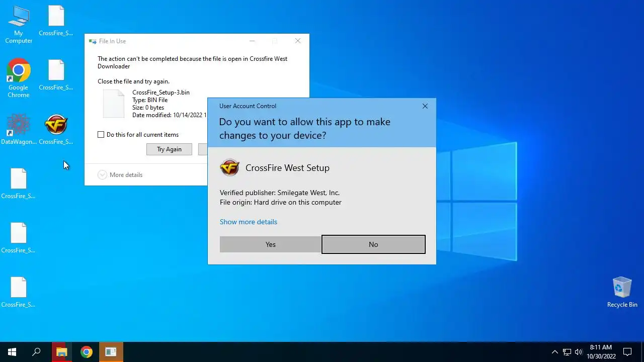The width and height of the screenshot is (644, 362).
Task: Minimize the File In Use dialog
Action: point(252,41)
